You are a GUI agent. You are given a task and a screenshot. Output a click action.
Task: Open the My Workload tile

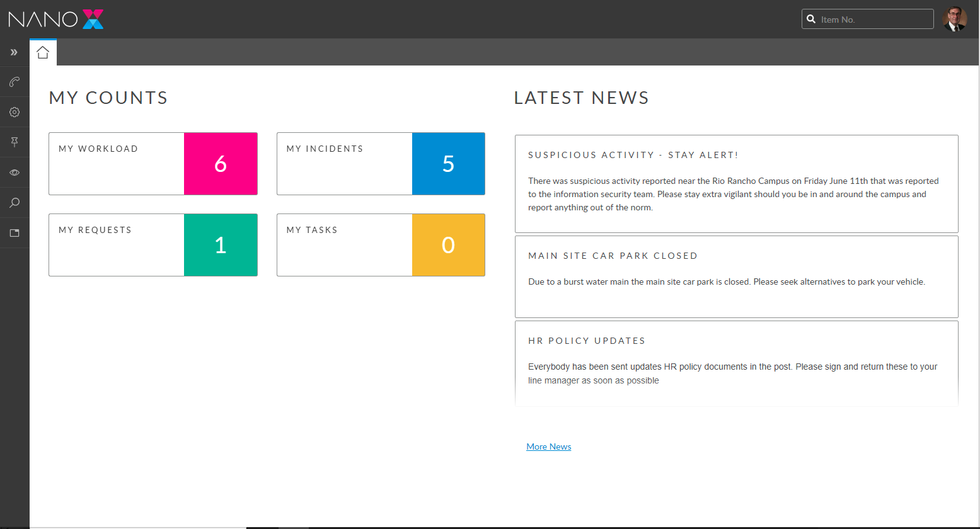pyautogui.click(x=117, y=164)
